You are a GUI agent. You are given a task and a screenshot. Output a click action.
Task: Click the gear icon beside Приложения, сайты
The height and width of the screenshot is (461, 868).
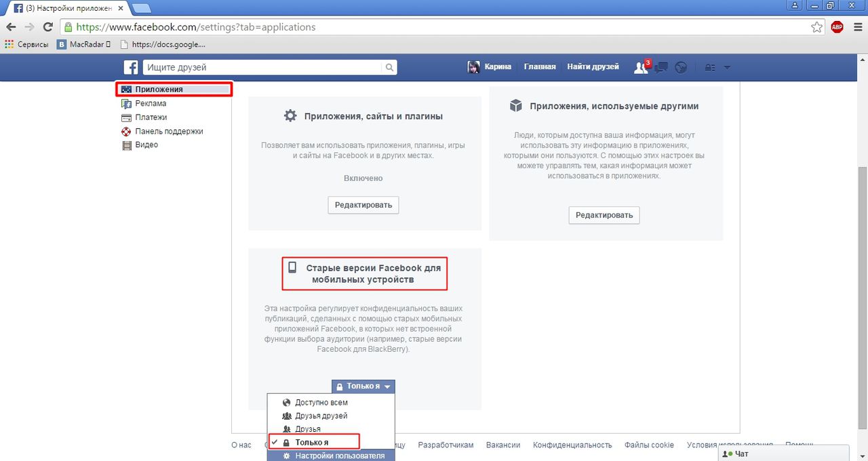(x=290, y=116)
